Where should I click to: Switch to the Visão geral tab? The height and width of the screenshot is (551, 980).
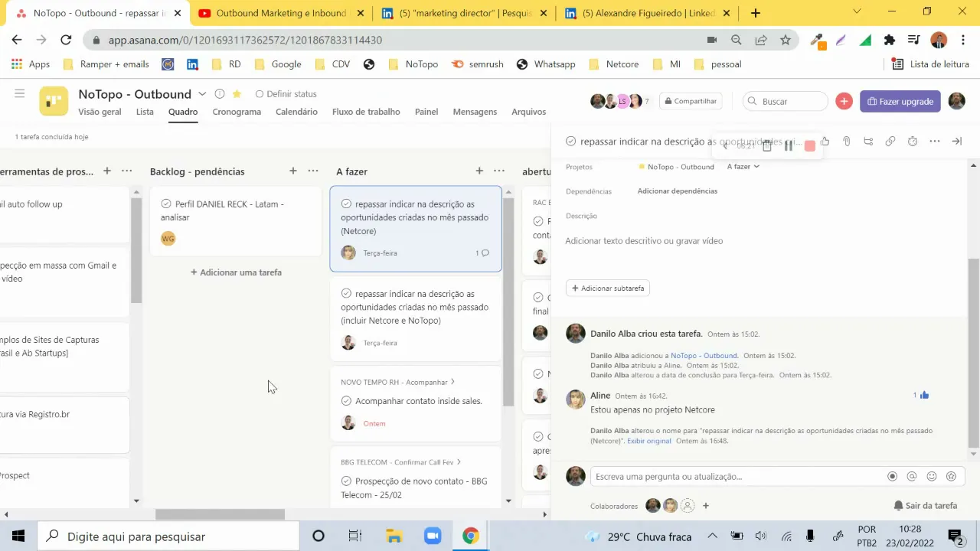(x=100, y=112)
